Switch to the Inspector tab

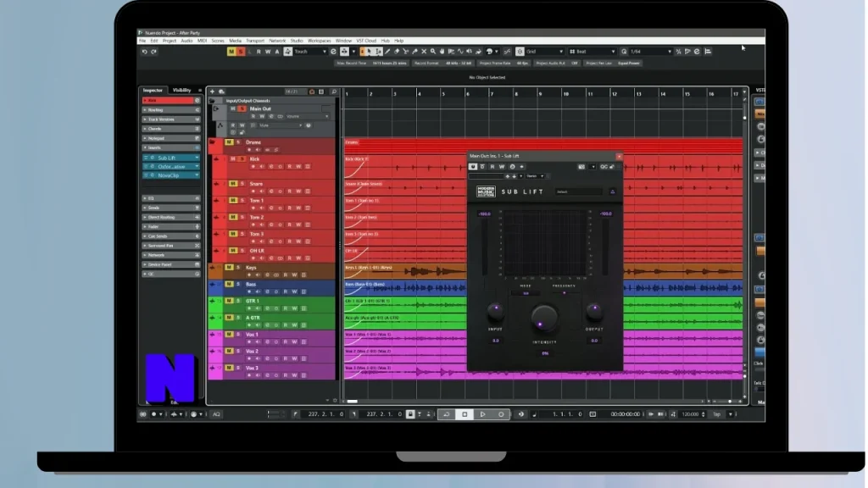(153, 90)
